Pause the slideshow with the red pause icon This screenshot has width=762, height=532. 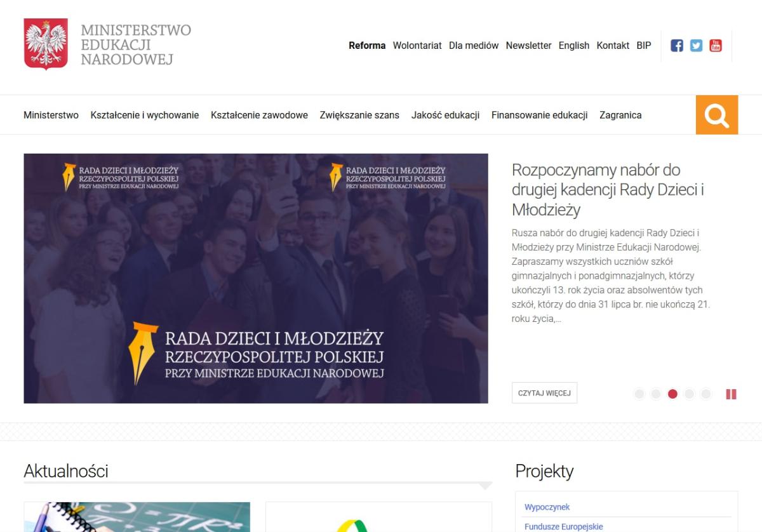[x=731, y=394]
